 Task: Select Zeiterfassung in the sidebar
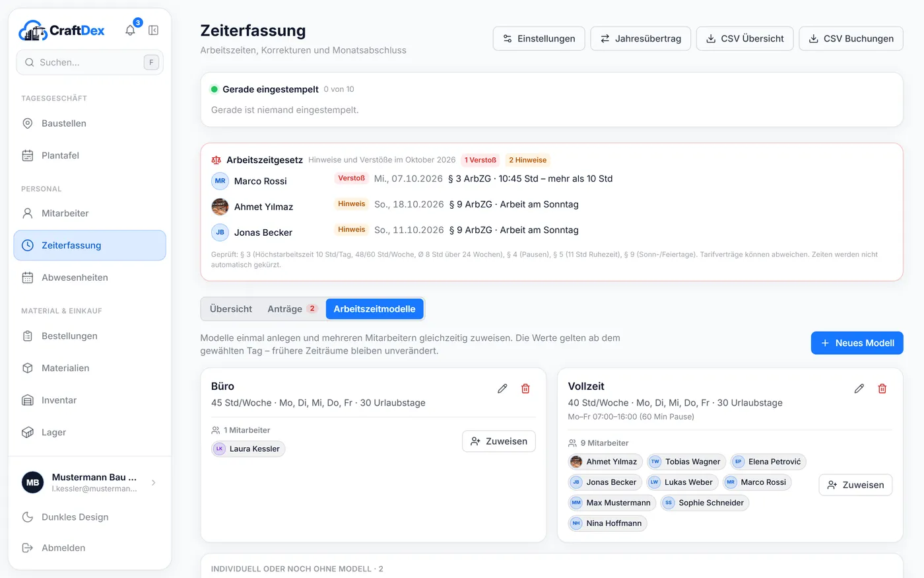point(90,246)
